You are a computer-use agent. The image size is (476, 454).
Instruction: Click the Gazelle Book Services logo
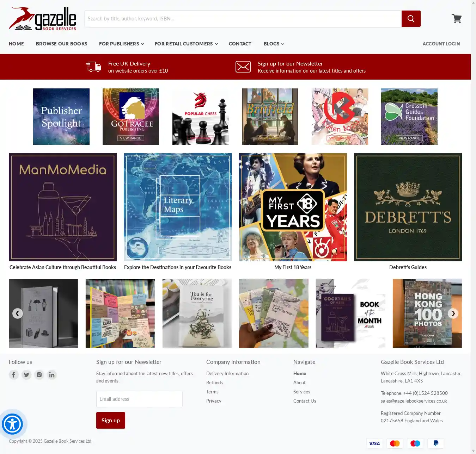[42, 19]
